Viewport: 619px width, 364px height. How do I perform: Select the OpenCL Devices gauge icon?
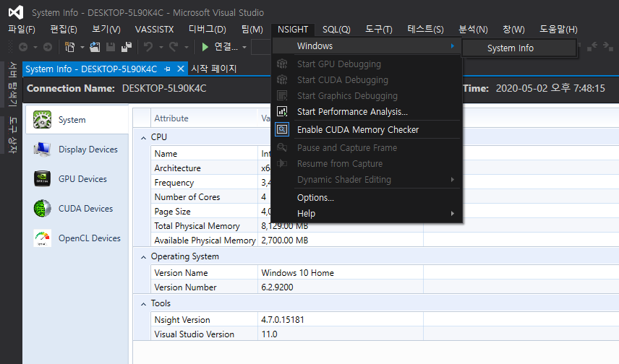click(x=42, y=238)
